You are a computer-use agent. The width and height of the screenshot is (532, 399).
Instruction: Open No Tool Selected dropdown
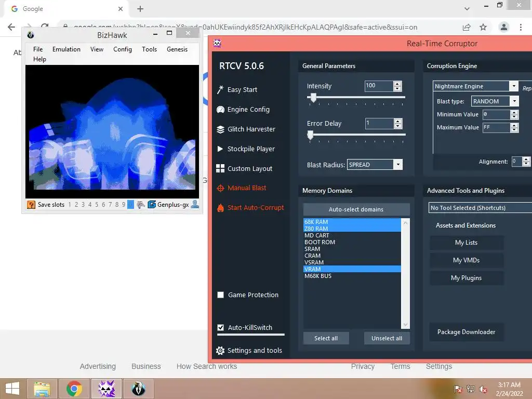tap(480, 208)
